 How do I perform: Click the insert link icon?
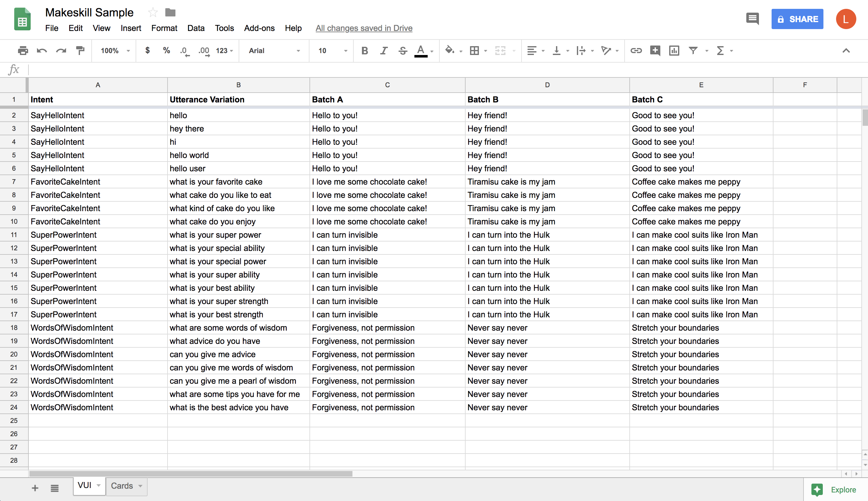pyautogui.click(x=636, y=51)
